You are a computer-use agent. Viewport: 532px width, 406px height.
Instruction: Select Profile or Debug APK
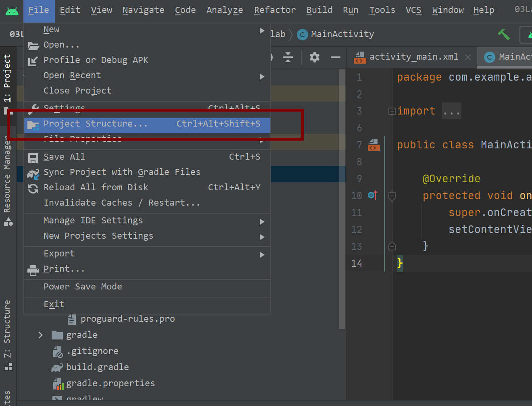pos(147,60)
